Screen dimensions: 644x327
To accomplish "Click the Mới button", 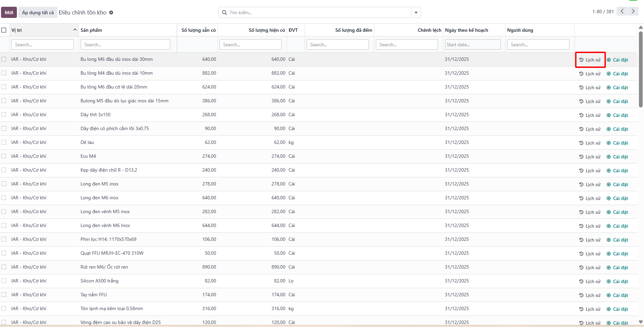I will click(x=9, y=12).
